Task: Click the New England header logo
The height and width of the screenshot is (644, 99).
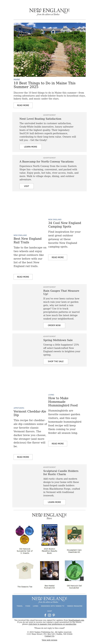Action: pos(49,12)
